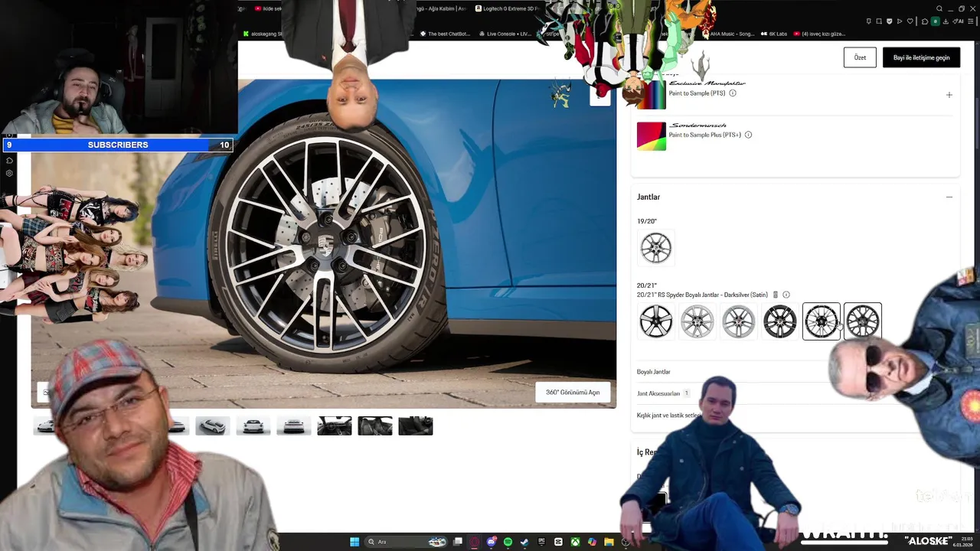
Task: Open the aloskegang bookmark
Action: point(263,34)
